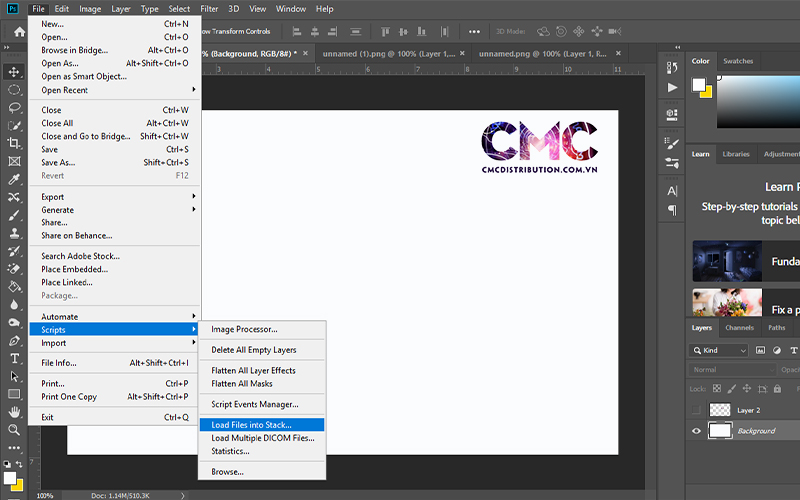
Task: Open the Character panel icon
Action: [x=672, y=191]
